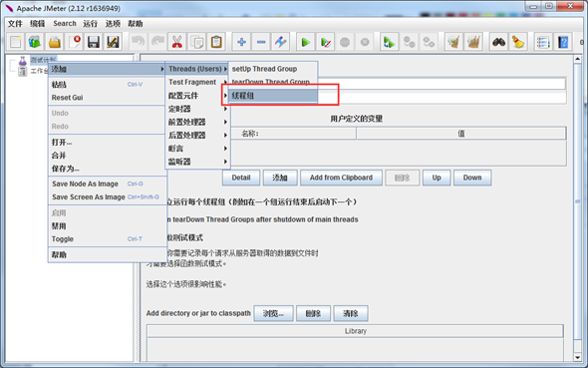Click the Paste clipboard icon
Image resolution: width=588 pixels, height=368 pixels.
tap(216, 42)
